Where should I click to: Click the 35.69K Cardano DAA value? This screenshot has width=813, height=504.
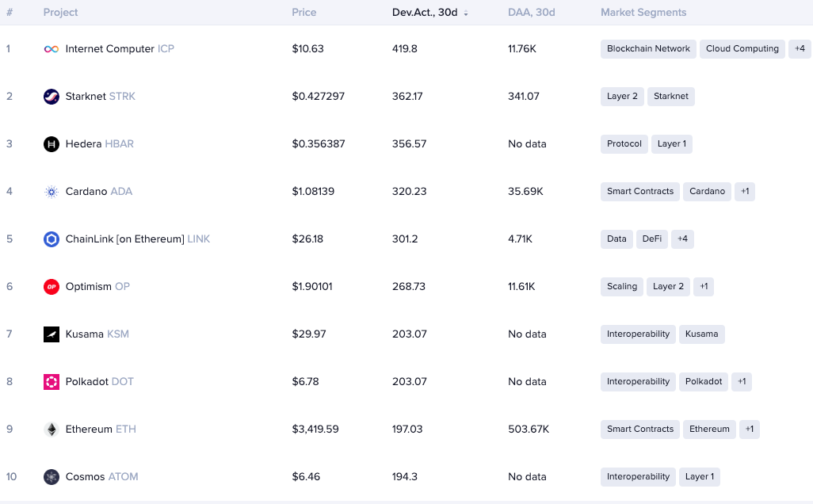(525, 191)
